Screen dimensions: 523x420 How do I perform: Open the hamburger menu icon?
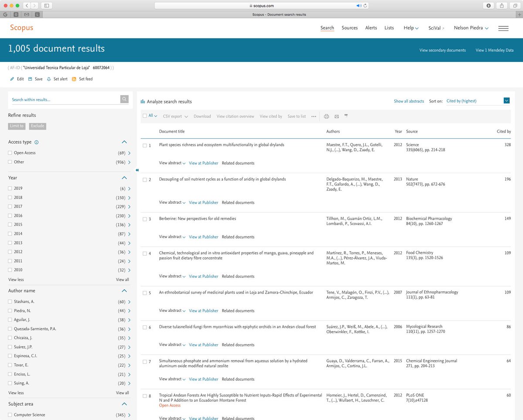point(503,28)
